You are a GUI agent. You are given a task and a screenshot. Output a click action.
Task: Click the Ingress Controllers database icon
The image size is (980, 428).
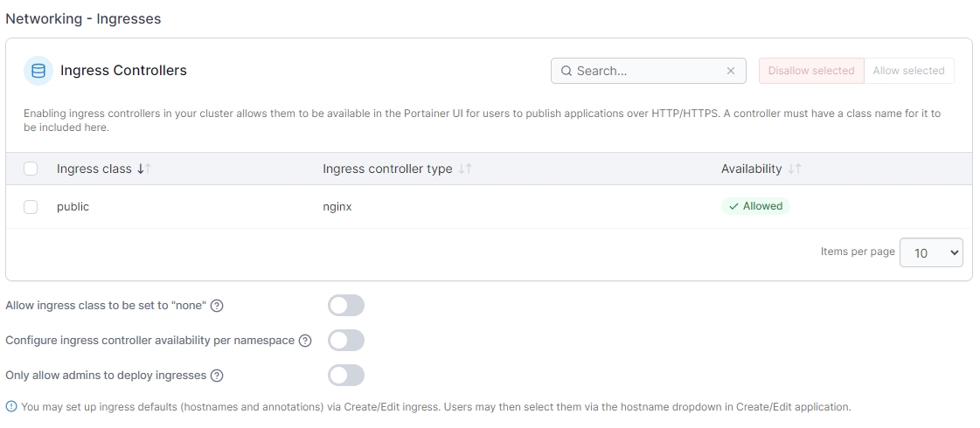pos(38,71)
